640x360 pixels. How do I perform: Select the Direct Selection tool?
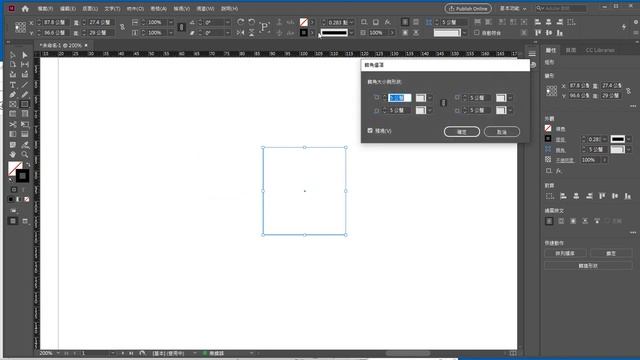[25, 55]
